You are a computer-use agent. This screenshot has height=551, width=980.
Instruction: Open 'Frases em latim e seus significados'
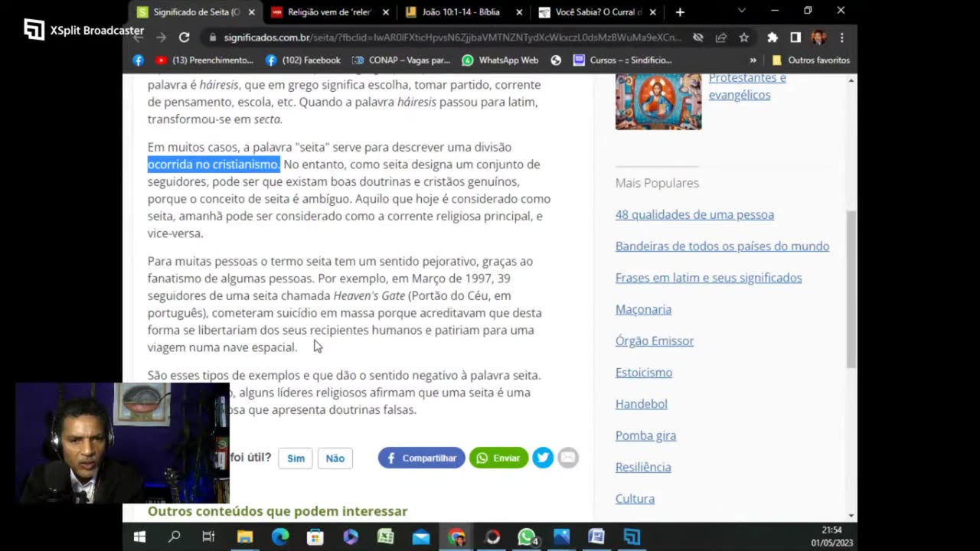[x=708, y=277]
